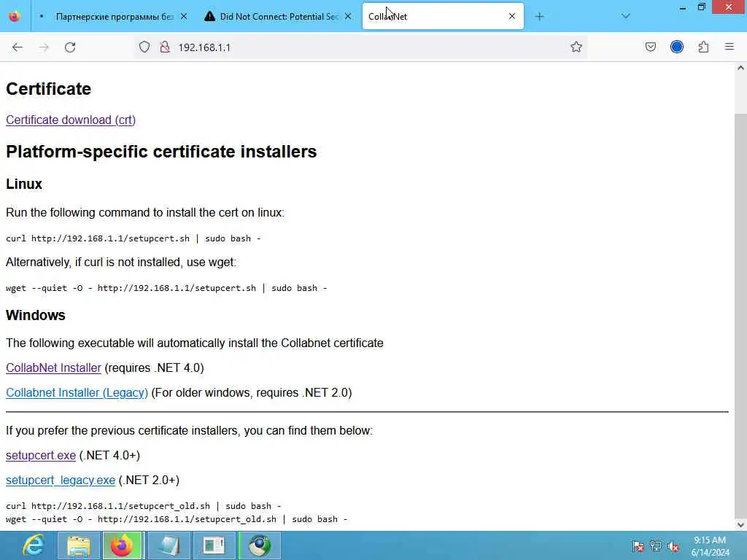Image resolution: width=747 pixels, height=560 pixels.
Task: Open the Save to Pocket icon
Action: [651, 47]
